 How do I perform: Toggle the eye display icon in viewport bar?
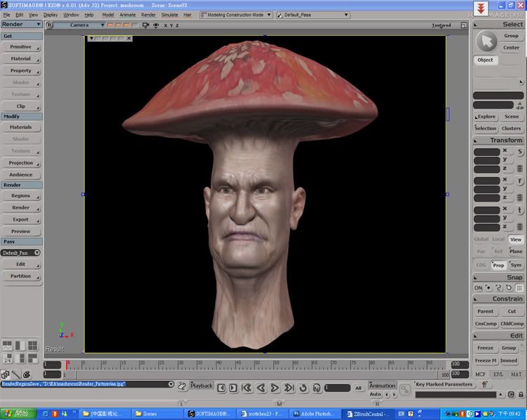[156, 25]
